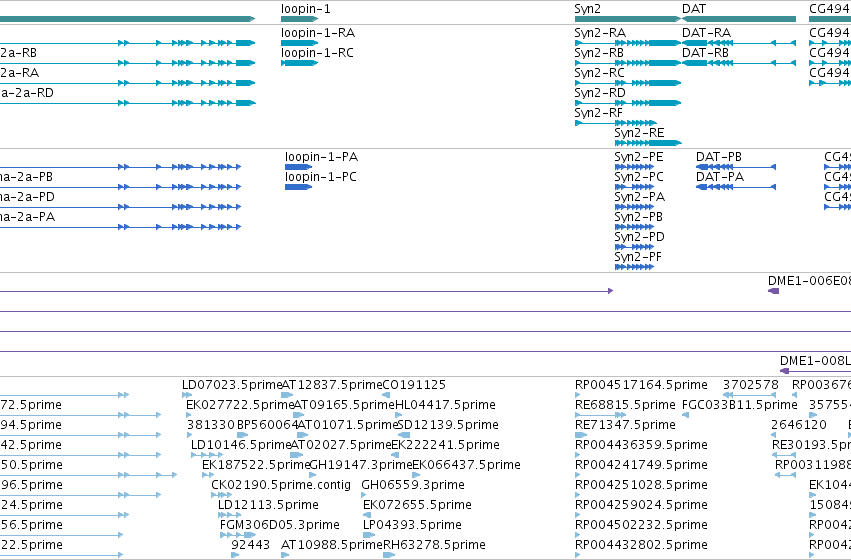Select the Syn2 gene bar glyph

[x=628, y=19]
